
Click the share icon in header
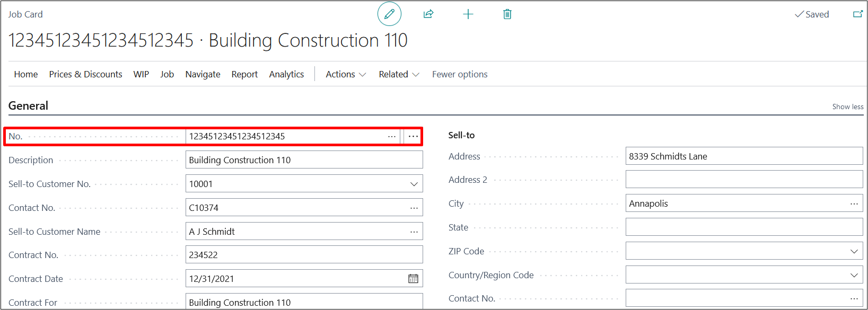(x=428, y=14)
